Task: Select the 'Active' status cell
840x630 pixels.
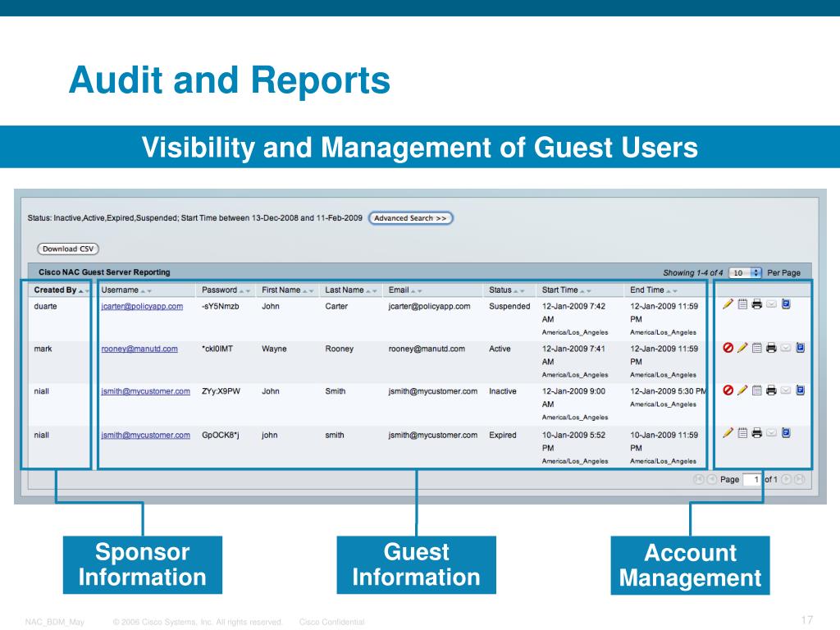Action: click(x=500, y=349)
